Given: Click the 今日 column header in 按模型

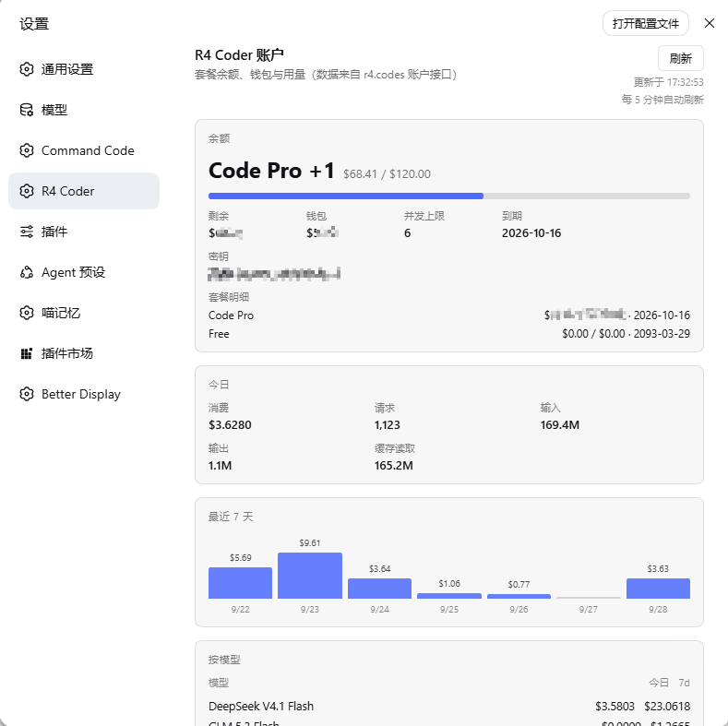Looking at the screenshot, I should tap(659, 683).
